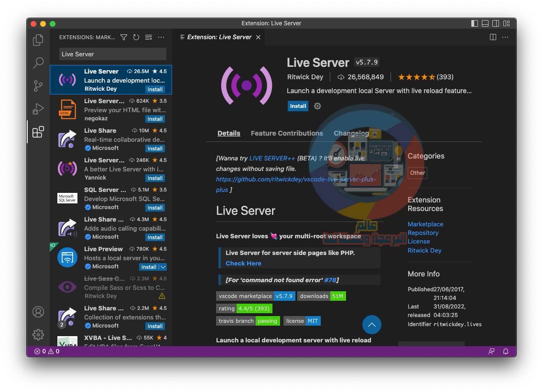Viewport: 543px width, 392px height.
Task: Open the Manage gear in activity bar
Action: click(x=38, y=335)
